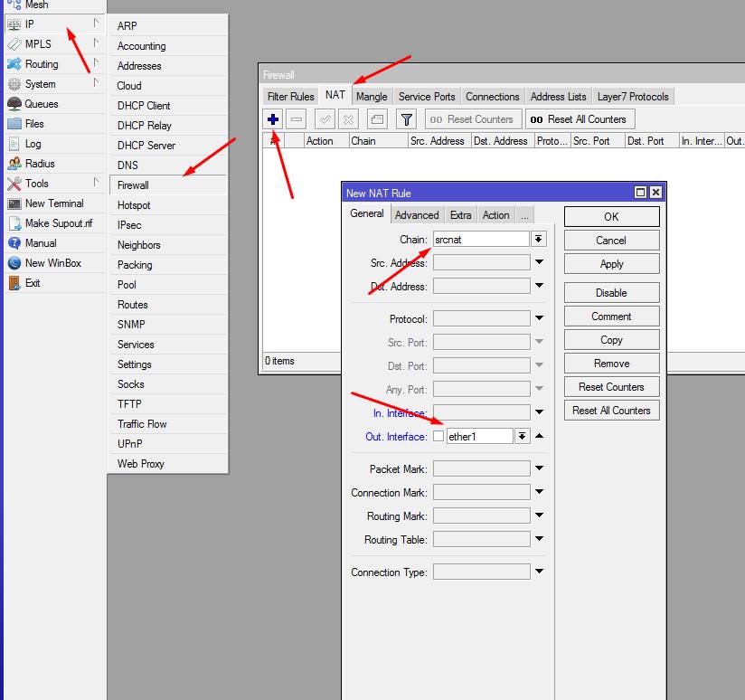Screen dimensions: 745x700
Task: Click the Src. Address input field
Action: pos(481,262)
